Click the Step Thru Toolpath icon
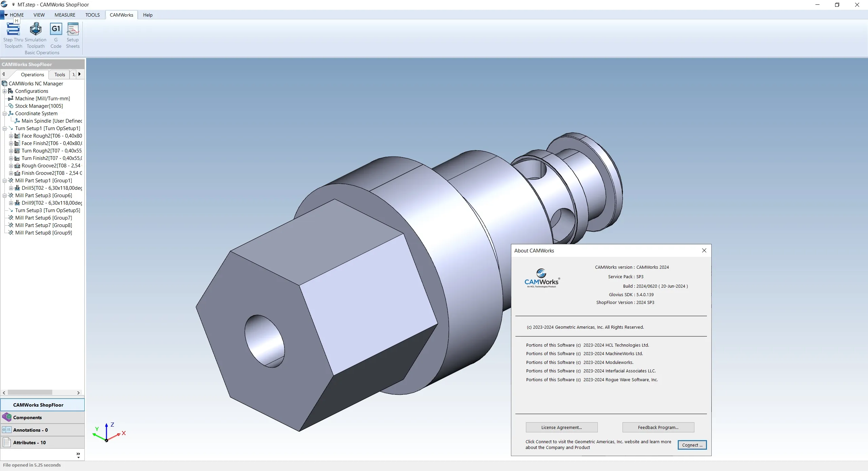This screenshot has height=471, width=868. (x=13, y=30)
